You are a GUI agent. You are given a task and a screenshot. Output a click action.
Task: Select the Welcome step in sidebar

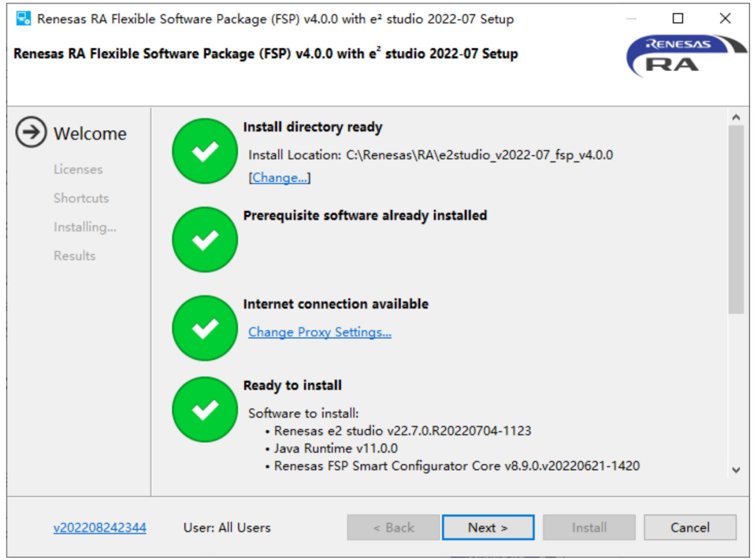(x=90, y=133)
